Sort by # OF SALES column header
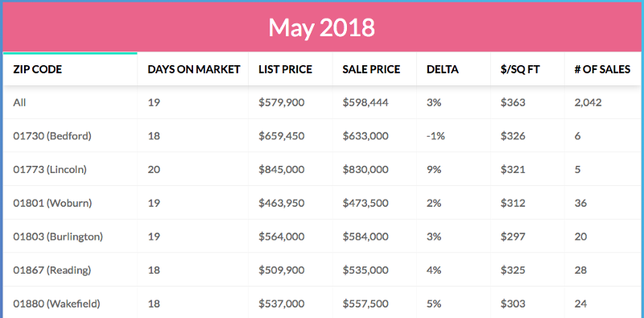Screen dimensions: 644x318 click(602, 69)
